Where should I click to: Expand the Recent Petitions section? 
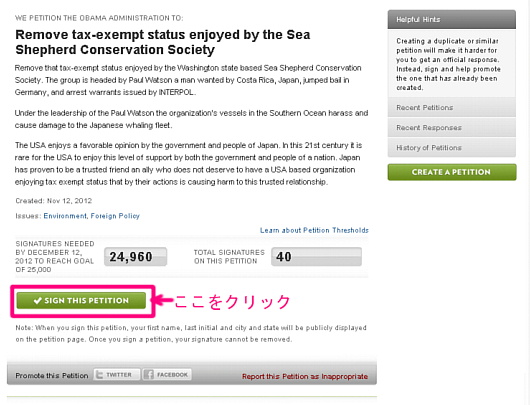(452, 108)
